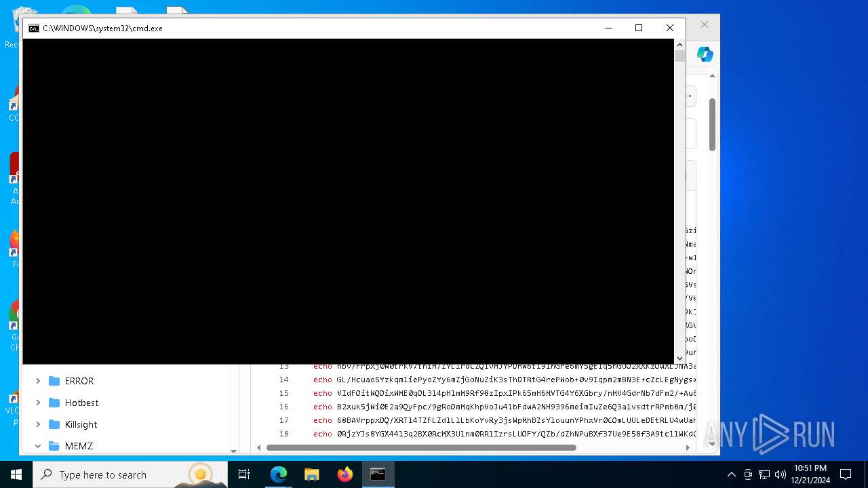
Task: Select the Killsight folder name
Action: 81,424
